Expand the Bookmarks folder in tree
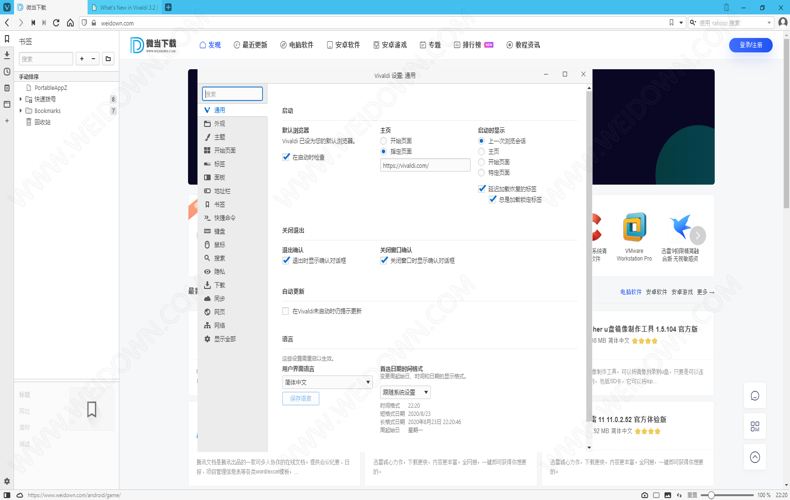The width and height of the screenshot is (790, 500). pos(21,111)
